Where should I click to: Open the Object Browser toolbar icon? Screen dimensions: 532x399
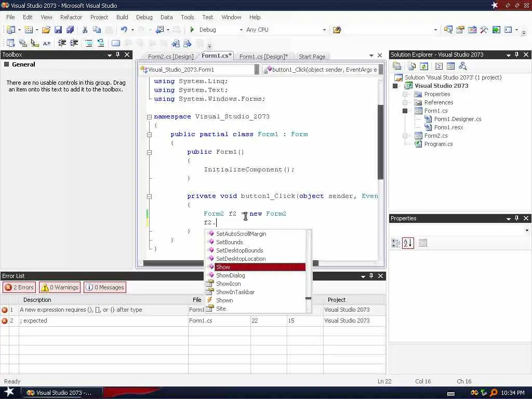pyautogui.click(x=472, y=30)
